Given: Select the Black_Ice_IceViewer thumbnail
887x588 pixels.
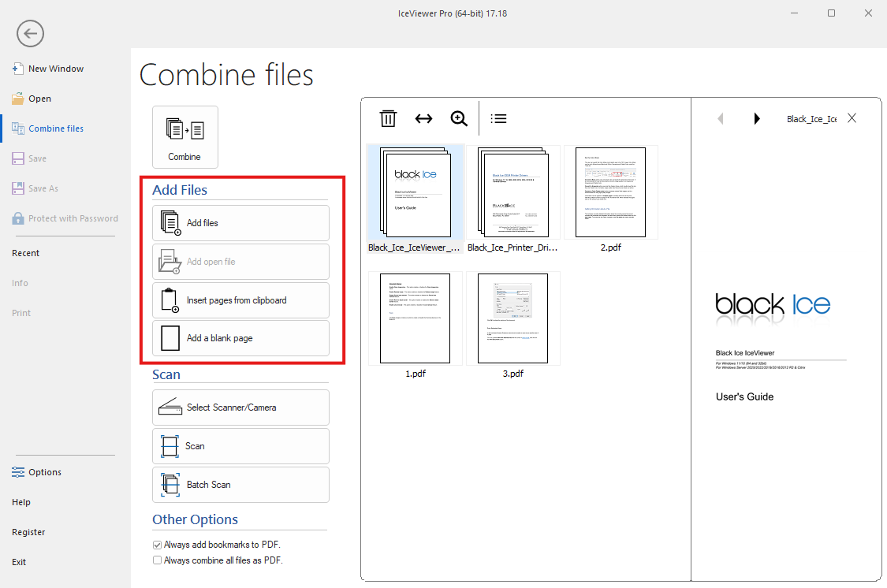Looking at the screenshot, I should coord(416,192).
